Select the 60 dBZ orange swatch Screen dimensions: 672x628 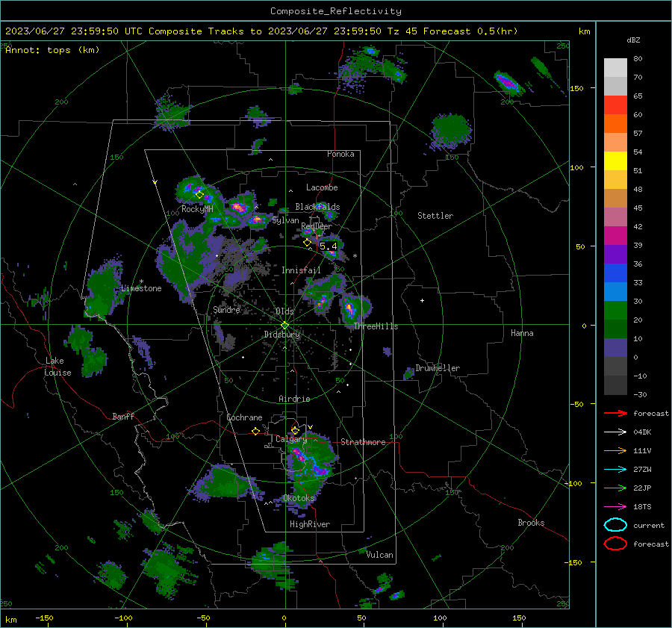[615, 123]
